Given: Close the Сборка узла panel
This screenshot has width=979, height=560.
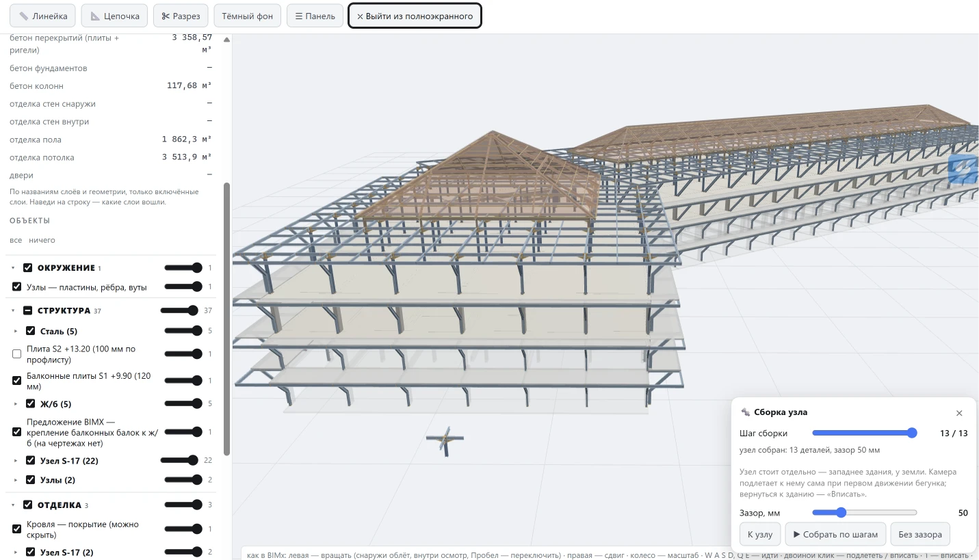Looking at the screenshot, I should pos(959,413).
